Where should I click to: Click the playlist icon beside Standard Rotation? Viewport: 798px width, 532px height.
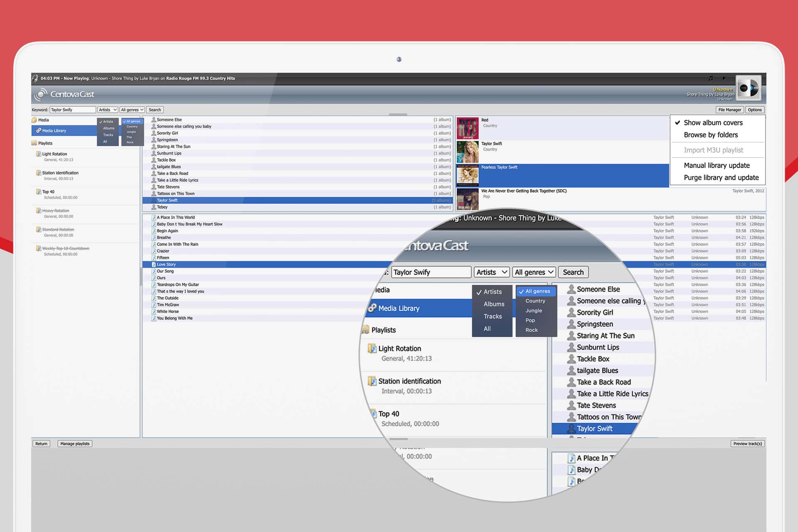[x=39, y=229]
